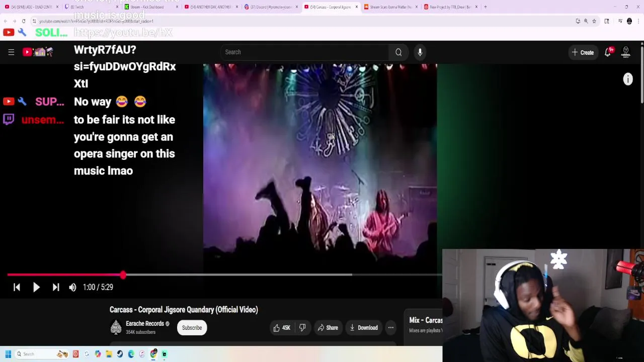Open the Chrome profile avatar
644x362 pixels.
(629, 21)
